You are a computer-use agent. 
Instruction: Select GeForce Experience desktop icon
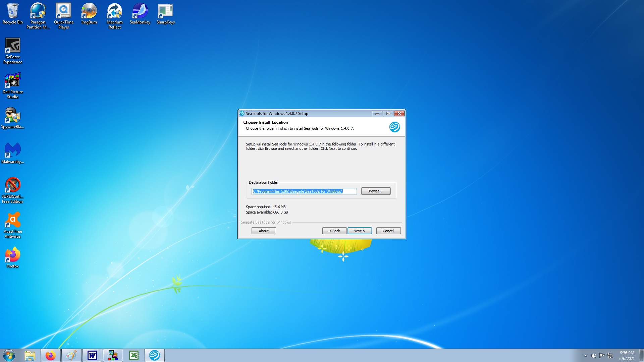point(13,50)
